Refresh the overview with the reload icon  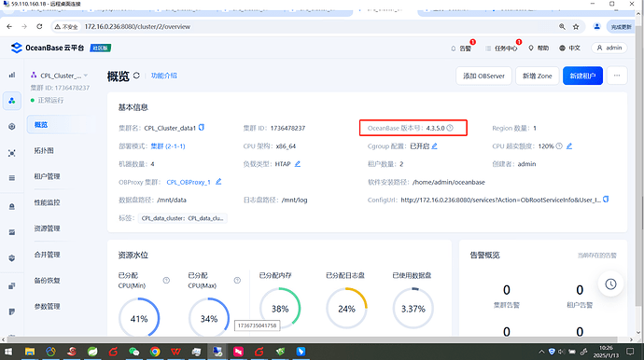click(x=136, y=76)
